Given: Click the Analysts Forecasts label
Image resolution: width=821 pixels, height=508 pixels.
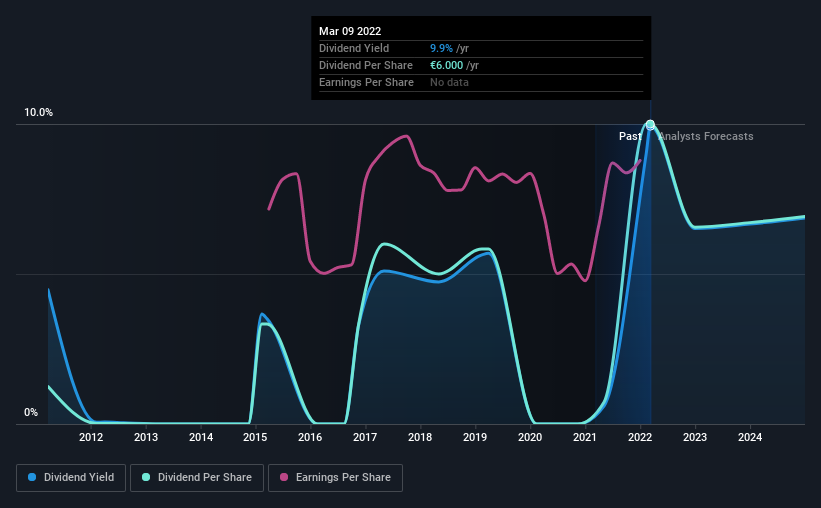Looking at the screenshot, I should point(706,136).
